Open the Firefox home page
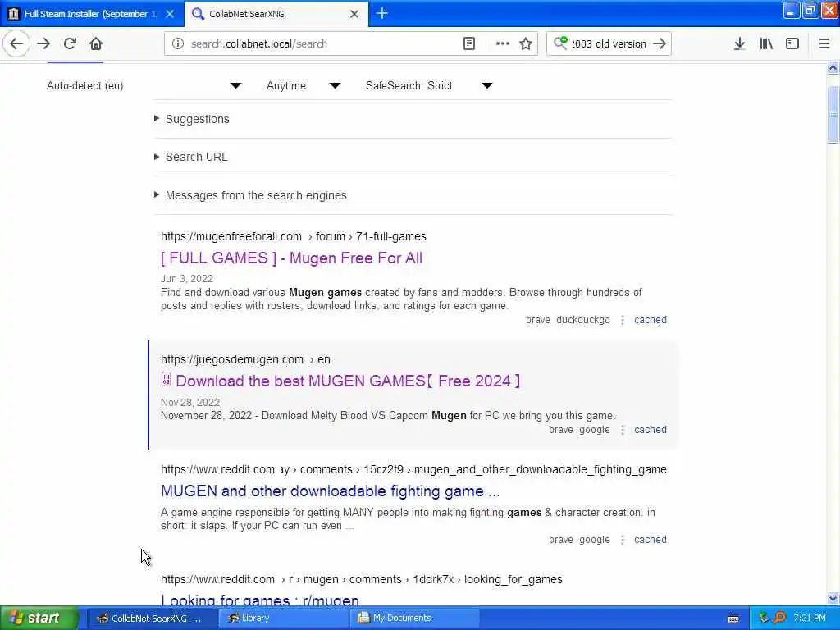The image size is (840, 630). click(x=96, y=44)
